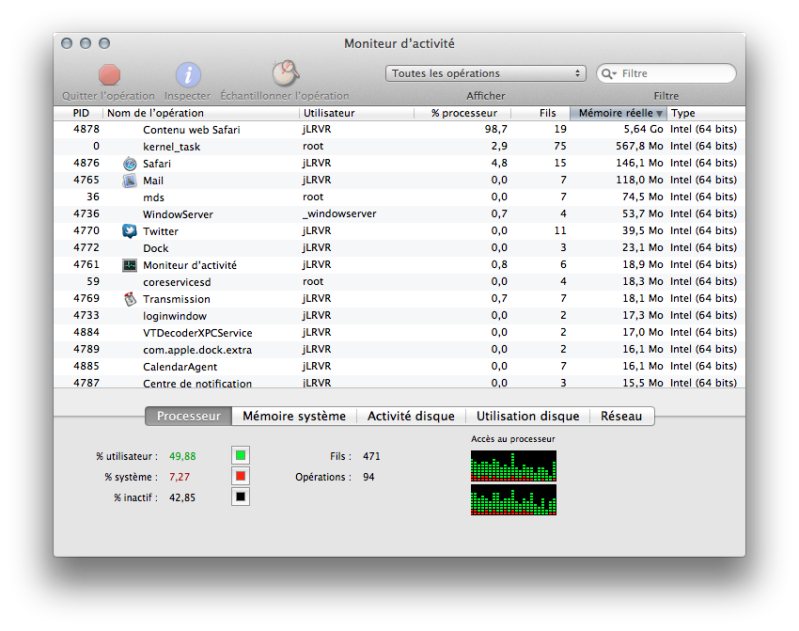The width and height of the screenshot is (799, 631).
Task: Click the lower processor access graph
Action: point(514,499)
